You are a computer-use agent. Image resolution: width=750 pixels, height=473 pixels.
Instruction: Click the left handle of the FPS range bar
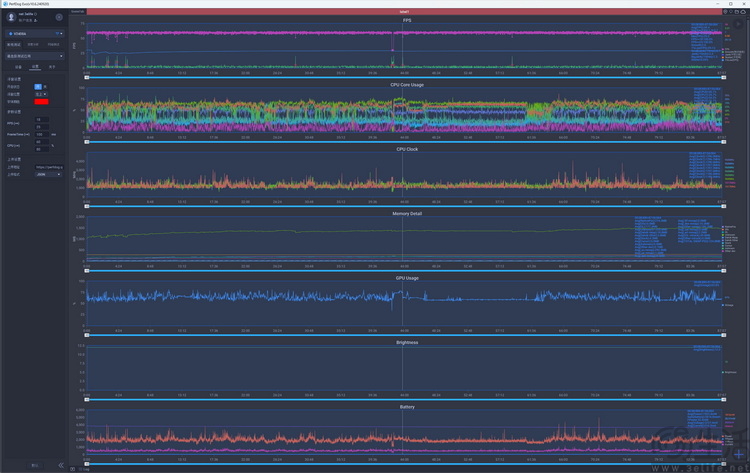coord(87,75)
